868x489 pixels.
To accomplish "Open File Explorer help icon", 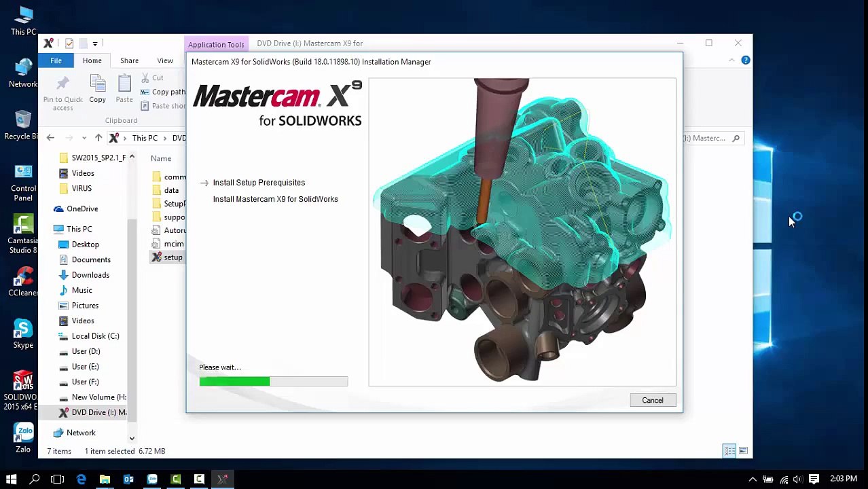I will click(745, 60).
